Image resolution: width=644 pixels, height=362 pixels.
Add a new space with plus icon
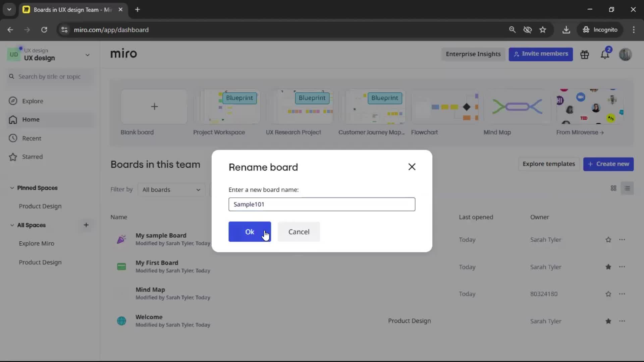[86, 225]
